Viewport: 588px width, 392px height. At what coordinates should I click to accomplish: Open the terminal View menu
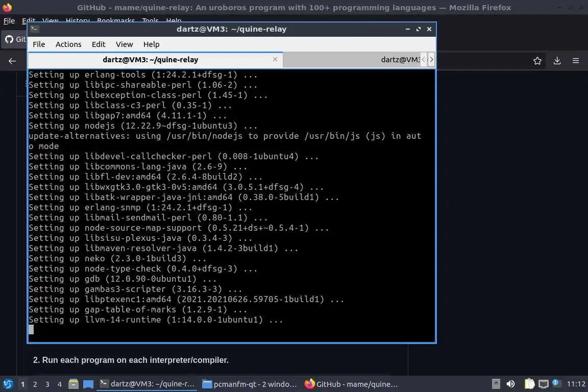[124, 44]
